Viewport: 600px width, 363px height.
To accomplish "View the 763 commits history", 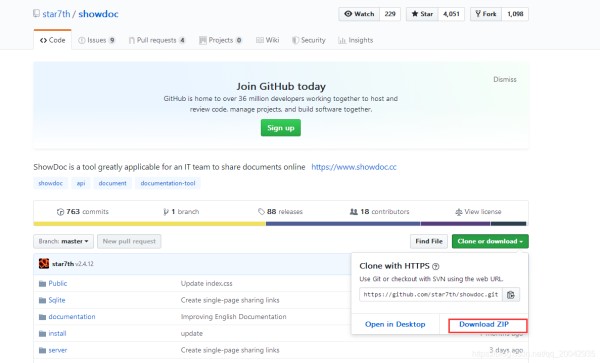I will click(x=83, y=212).
